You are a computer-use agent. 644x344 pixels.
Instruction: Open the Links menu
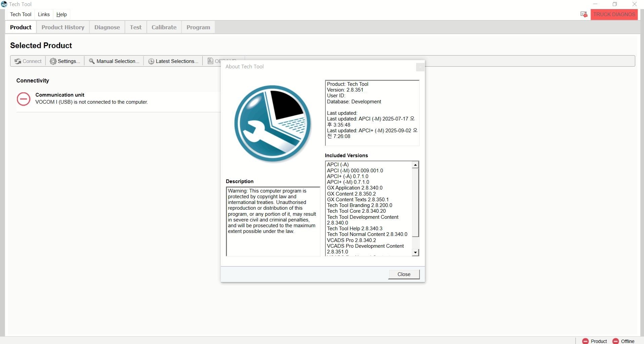[44, 14]
